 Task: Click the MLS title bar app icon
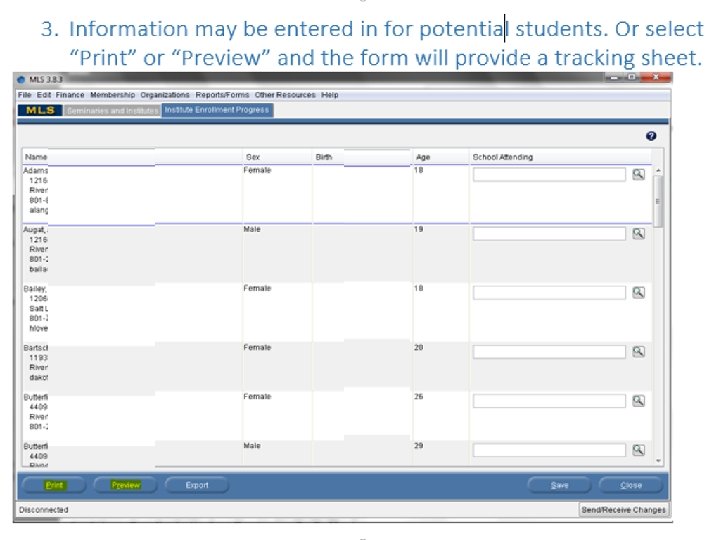click(21, 79)
